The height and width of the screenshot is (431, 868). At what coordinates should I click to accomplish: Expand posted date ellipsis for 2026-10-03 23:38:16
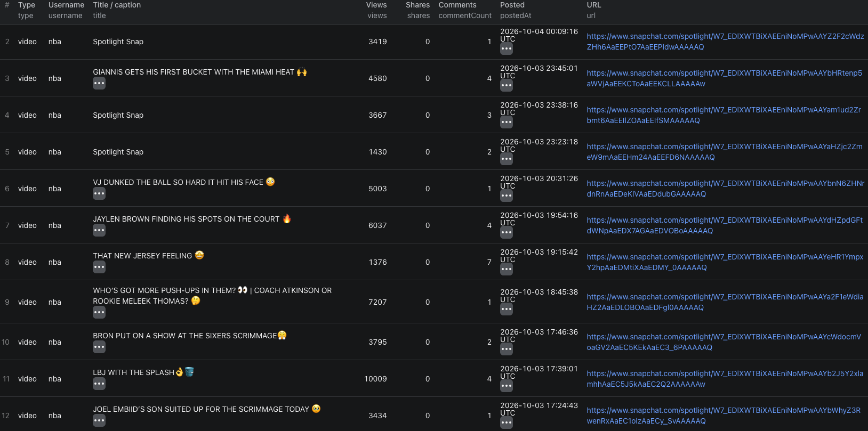(507, 122)
